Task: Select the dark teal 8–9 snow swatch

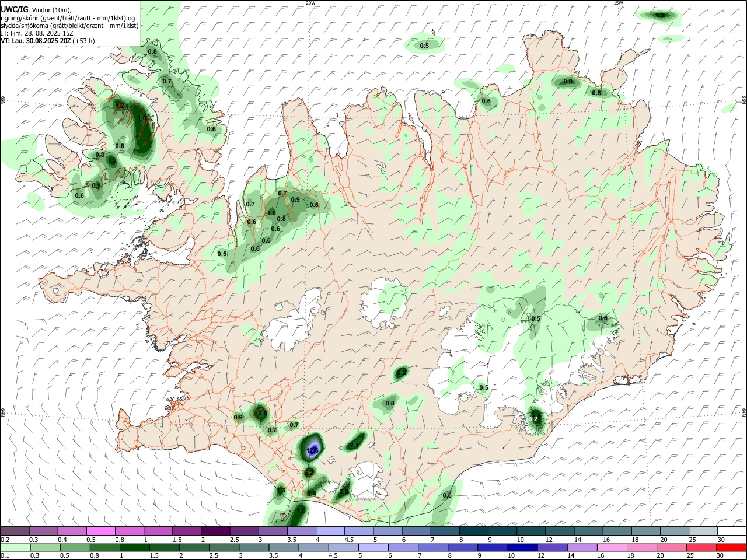Action: click(473, 531)
